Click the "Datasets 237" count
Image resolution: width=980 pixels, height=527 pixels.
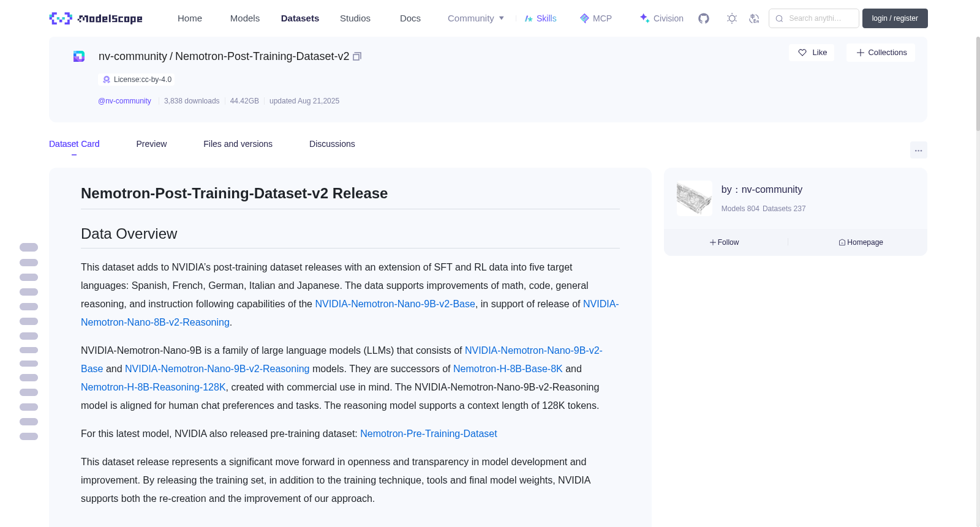pyautogui.click(x=784, y=209)
